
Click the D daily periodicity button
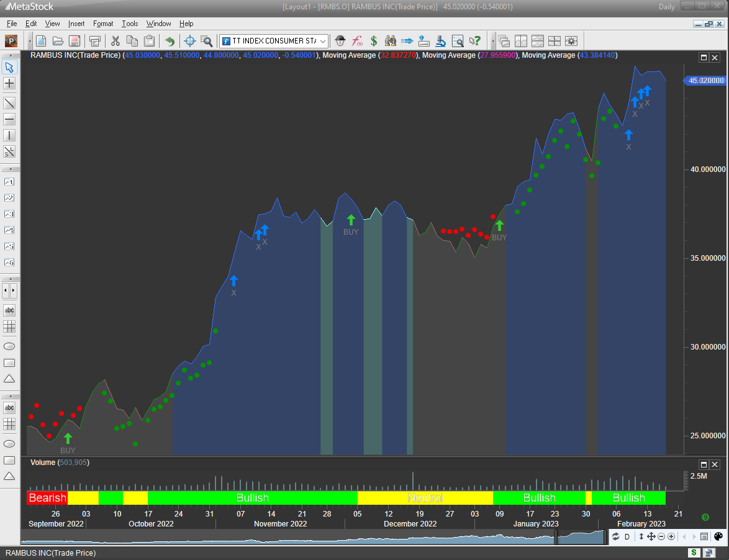(x=627, y=537)
